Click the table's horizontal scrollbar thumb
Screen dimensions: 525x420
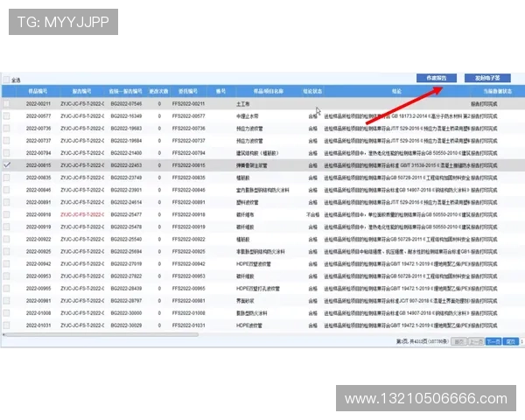coord(101,334)
